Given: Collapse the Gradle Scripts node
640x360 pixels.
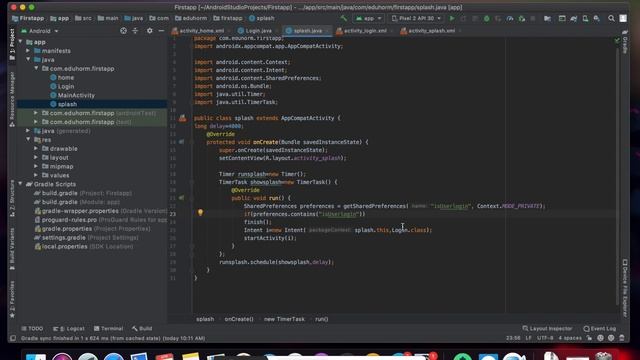Looking at the screenshot, I should [20, 184].
